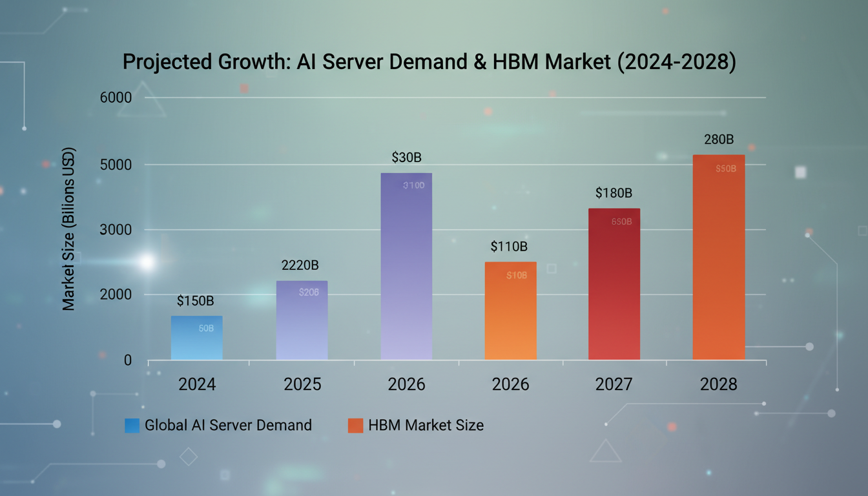
Task: Click the orange legend square
Action: tap(355, 425)
